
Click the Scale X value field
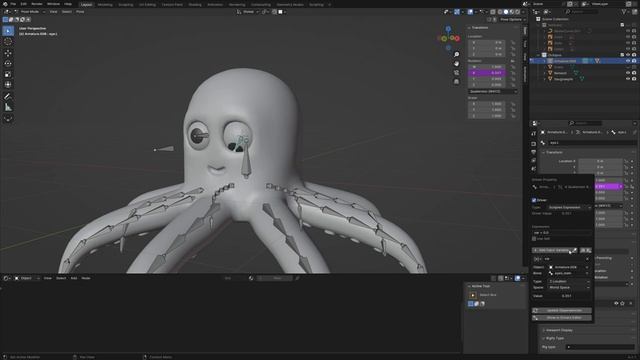pyautogui.click(x=487, y=104)
